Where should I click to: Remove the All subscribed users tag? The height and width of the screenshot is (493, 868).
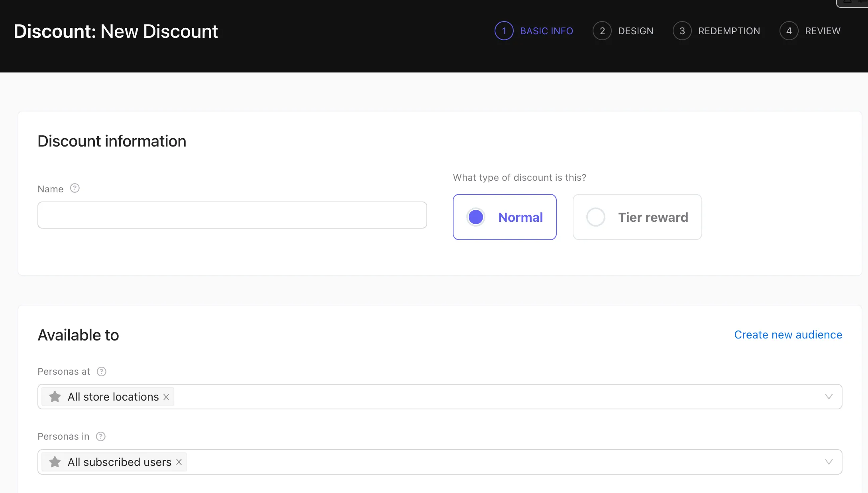tap(179, 462)
